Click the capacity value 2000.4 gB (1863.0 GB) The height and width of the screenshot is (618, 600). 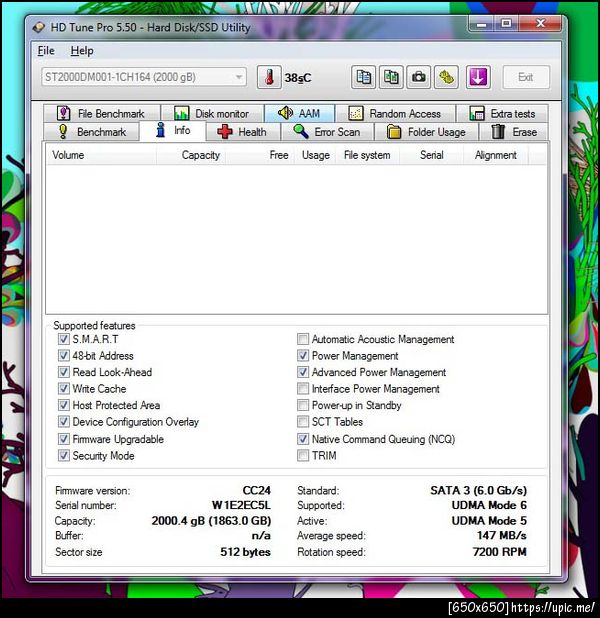coord(211,521)
